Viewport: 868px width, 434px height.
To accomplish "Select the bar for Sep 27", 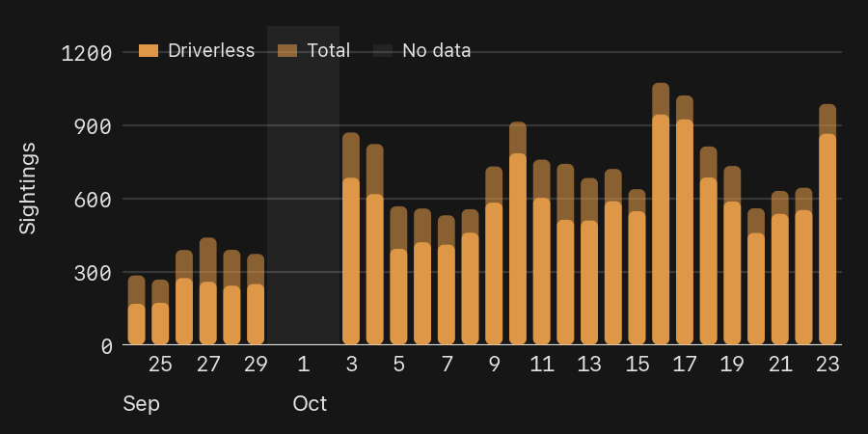I will pos(208,291).
